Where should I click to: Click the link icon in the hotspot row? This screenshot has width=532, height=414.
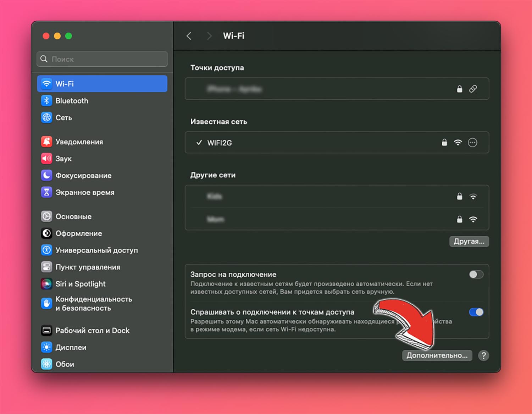coord(473,89)
